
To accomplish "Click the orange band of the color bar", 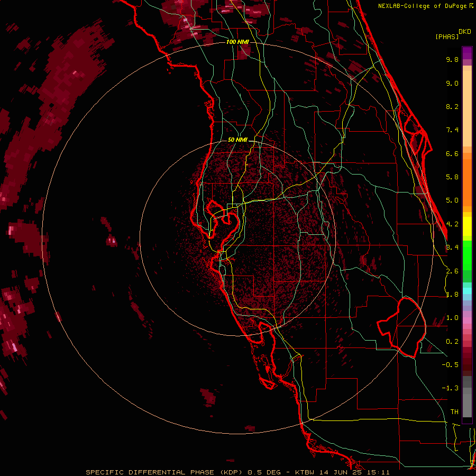I will 467,182.
